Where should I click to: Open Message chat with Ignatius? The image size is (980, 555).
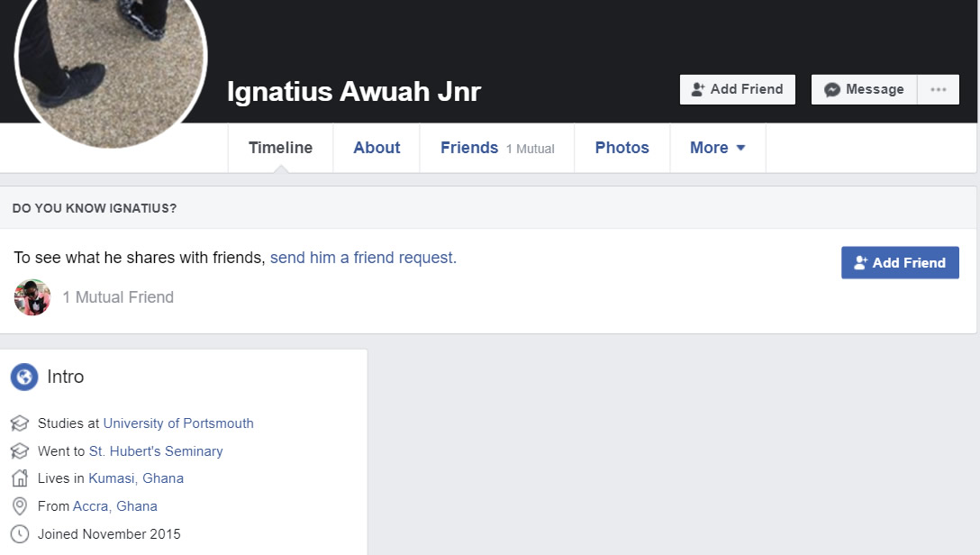[864, 89]
